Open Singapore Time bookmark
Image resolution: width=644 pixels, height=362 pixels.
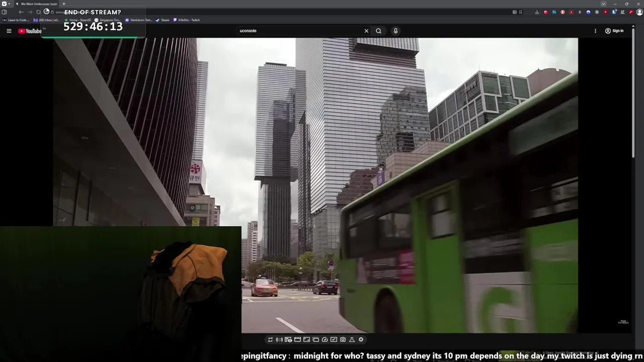click(x=108, y=20)
